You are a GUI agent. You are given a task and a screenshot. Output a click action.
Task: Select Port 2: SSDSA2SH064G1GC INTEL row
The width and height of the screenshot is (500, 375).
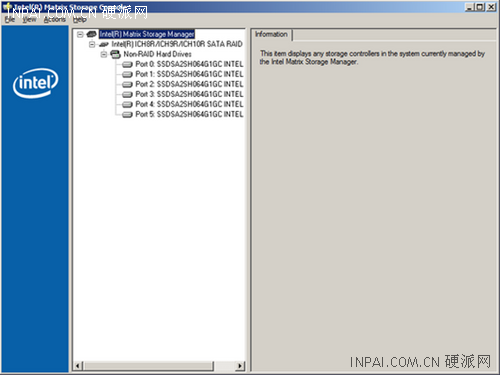189,84
